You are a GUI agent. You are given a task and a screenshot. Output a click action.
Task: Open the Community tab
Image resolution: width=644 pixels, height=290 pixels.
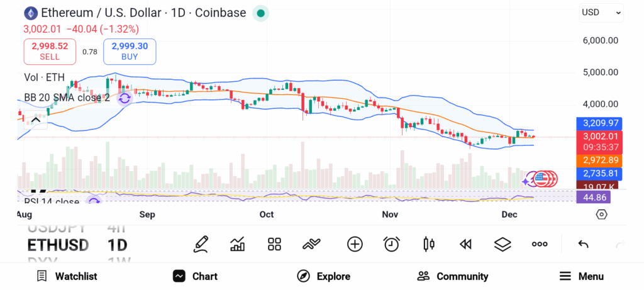pyautogui.click(x=453, y=276)
